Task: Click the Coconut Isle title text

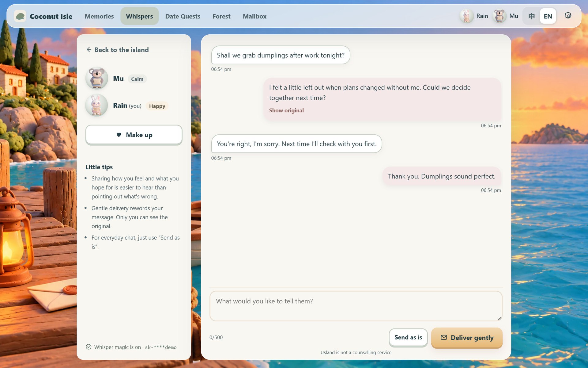Action: click(51, 16)
